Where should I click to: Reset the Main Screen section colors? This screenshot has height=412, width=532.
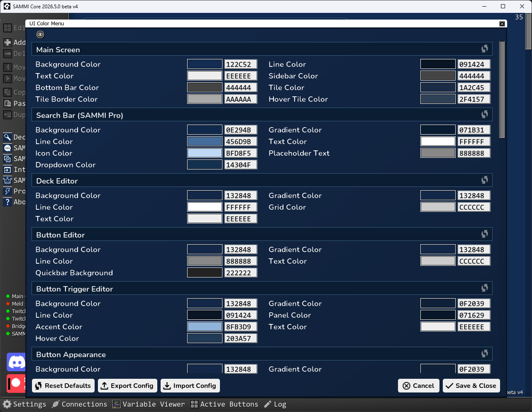(484, 49)
